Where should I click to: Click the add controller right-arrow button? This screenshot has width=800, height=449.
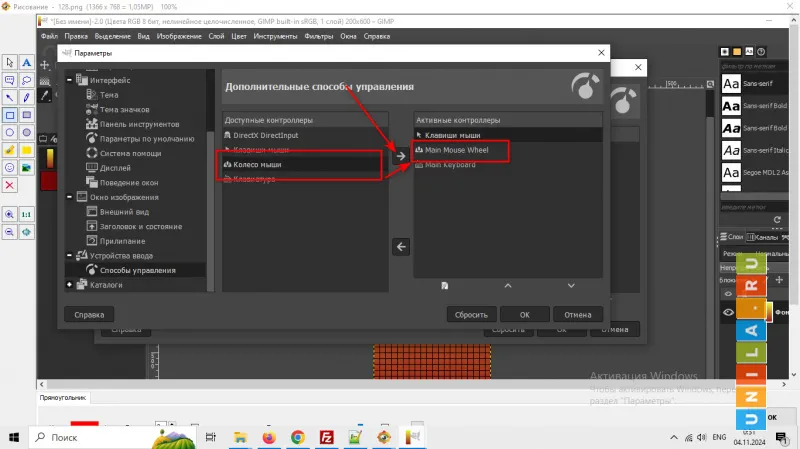pos(401,155)
